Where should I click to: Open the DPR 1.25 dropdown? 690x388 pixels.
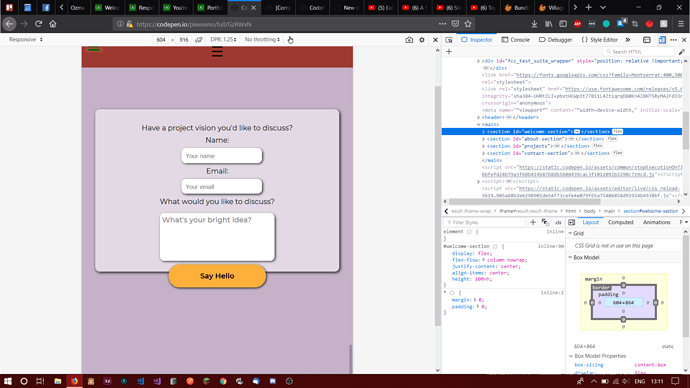223,40
